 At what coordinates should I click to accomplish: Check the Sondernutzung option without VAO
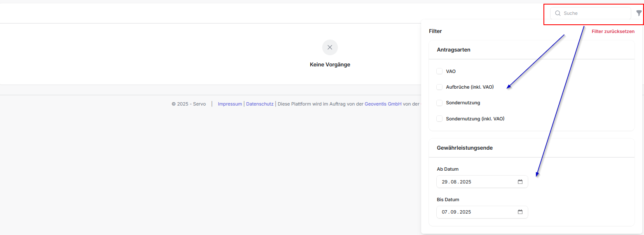[439, 103]
